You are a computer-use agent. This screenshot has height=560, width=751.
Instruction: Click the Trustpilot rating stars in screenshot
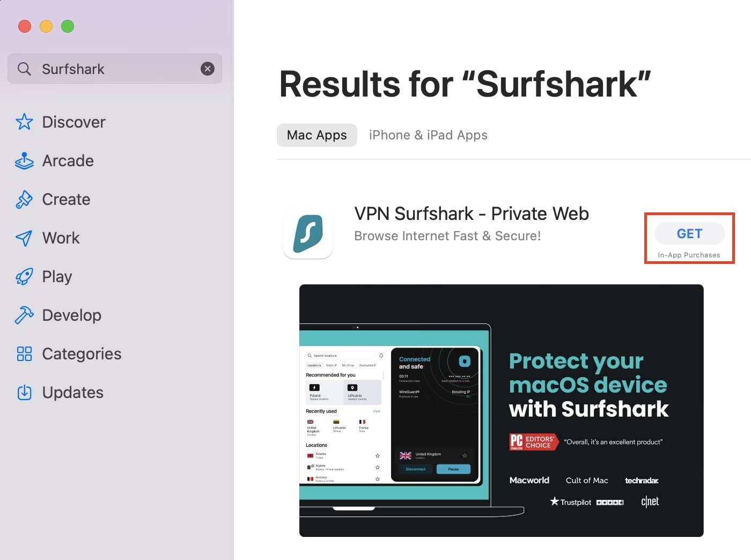(x=610, y=502)
